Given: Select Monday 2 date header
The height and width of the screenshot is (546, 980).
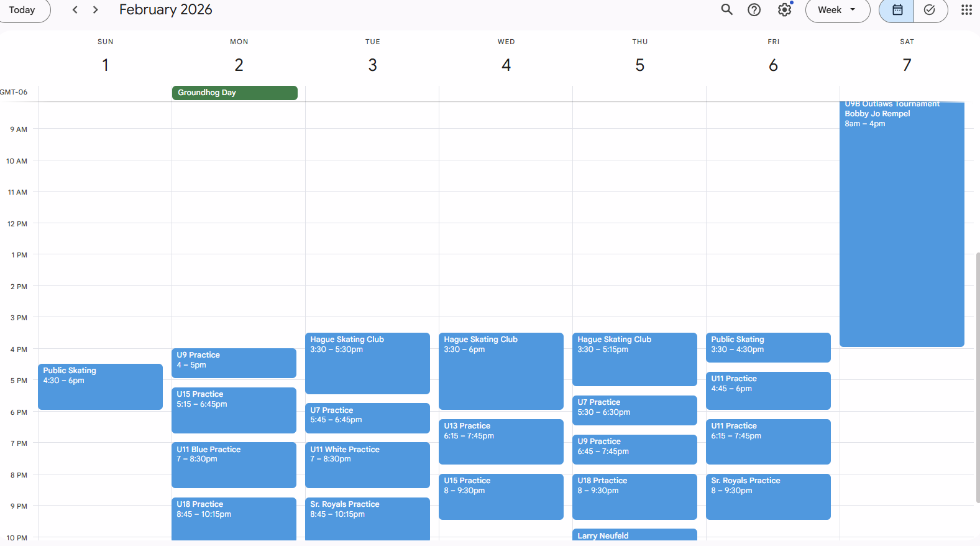Looking at the screenshot, I should coord(239,65).
